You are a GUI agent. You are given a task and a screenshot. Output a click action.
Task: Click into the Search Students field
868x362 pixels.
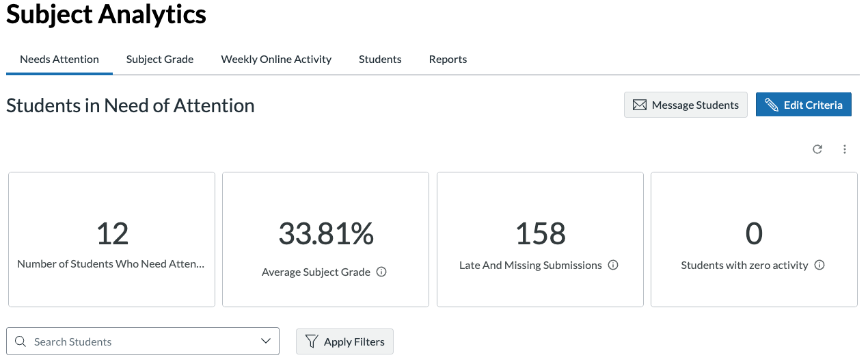tap(143, 341)
